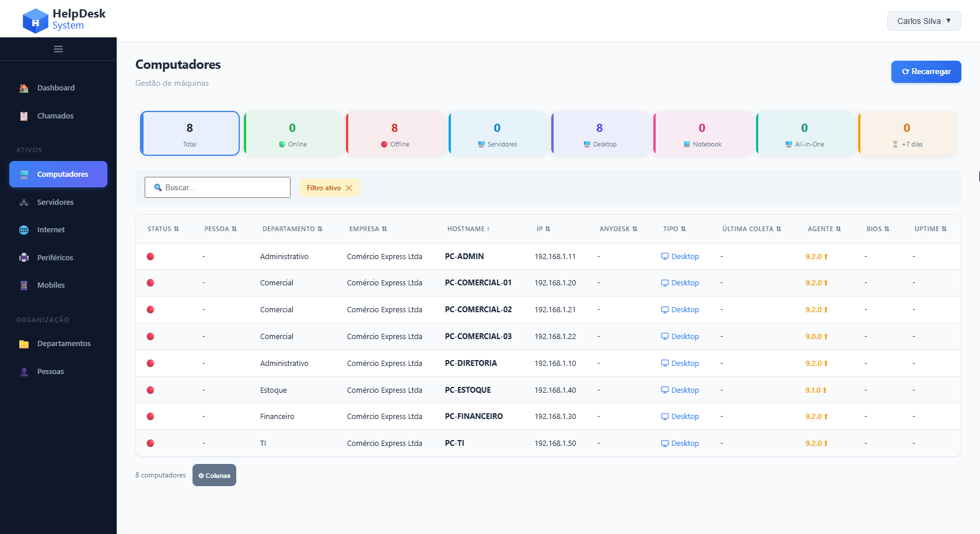Sort the table by Departamento column
Image resolution: width=980 pixels, height=534 pixels.
(292, 229)
